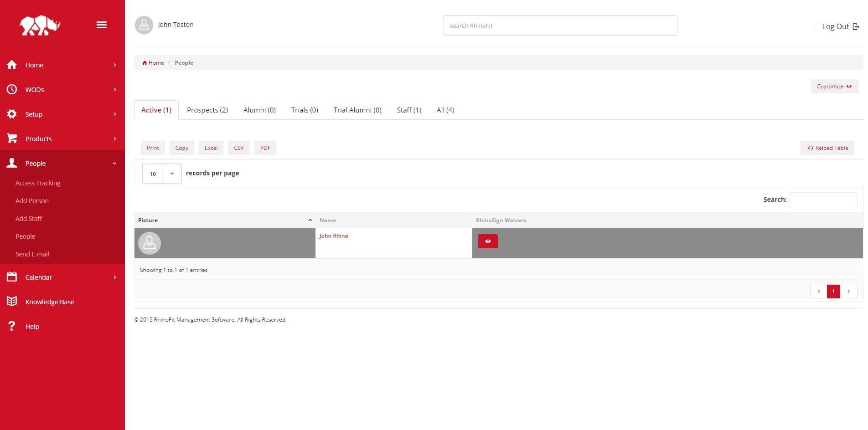Click the Setup gear icon

12,114
